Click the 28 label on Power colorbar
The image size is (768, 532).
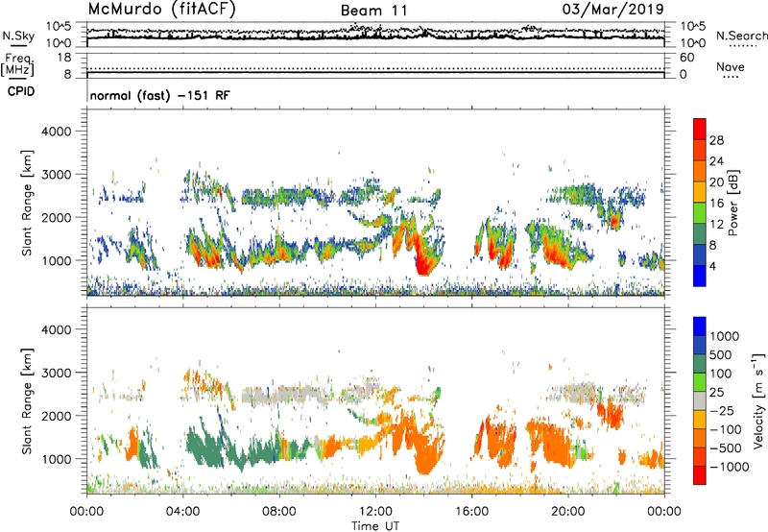tap(716, 140)
